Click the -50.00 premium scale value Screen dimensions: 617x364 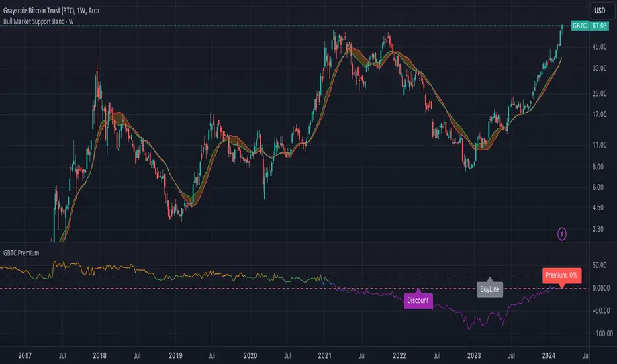(601, 311)
